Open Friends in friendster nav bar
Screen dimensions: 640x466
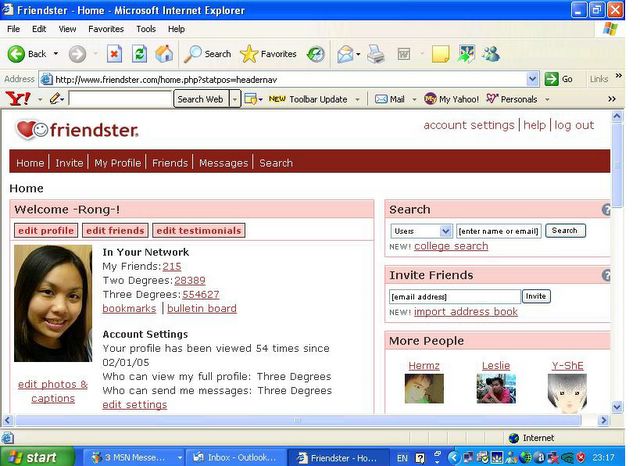pyautogui.click(x=170, y=163)
